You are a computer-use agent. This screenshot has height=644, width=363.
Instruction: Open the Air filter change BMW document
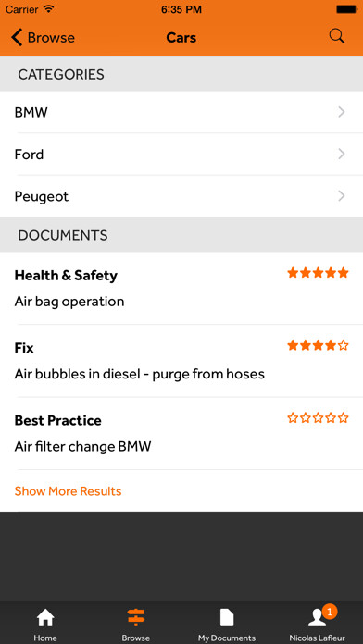(x=181, y=434)
